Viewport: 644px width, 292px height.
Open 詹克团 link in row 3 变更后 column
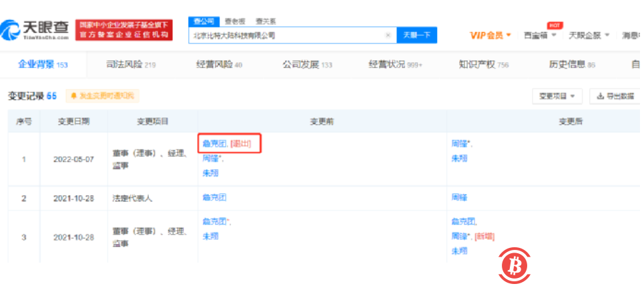[463, 222]
